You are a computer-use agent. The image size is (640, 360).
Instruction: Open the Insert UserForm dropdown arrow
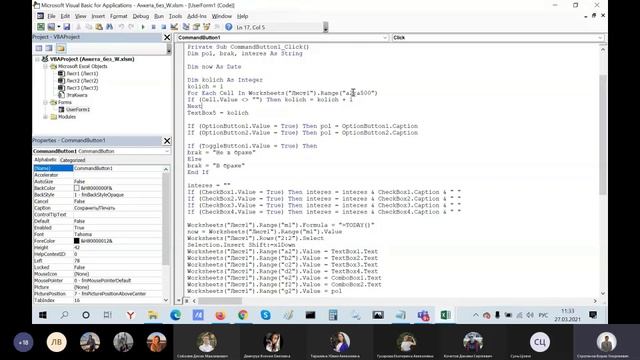(58, 27)
